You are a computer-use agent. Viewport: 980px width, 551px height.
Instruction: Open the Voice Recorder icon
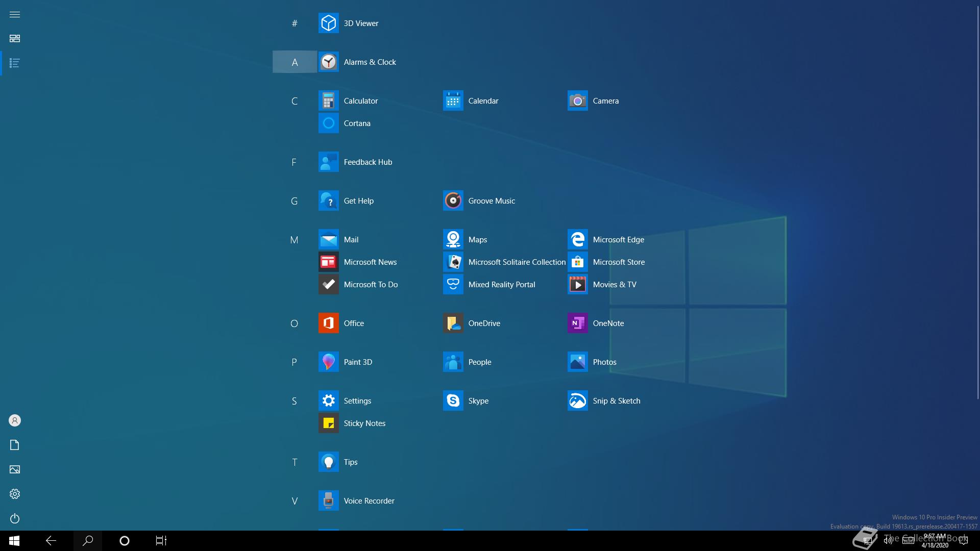(x=328, y=500)
